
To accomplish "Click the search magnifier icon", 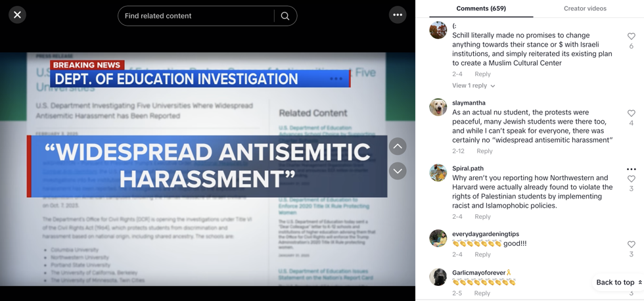I will [x=285, y=16].
